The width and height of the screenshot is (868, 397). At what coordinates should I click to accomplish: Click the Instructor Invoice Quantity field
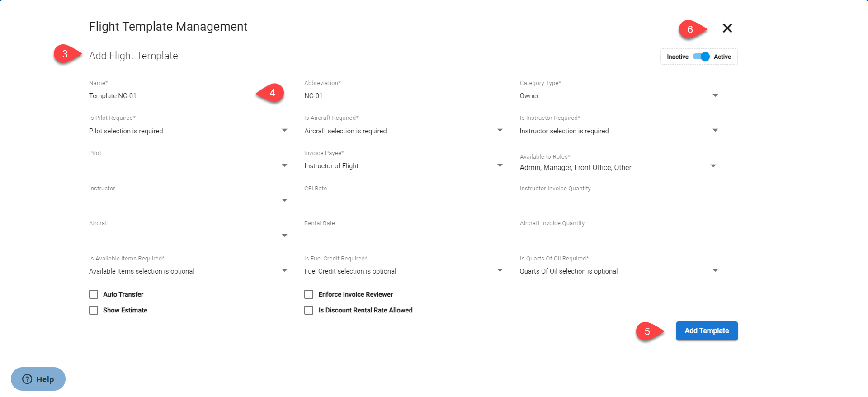pyautogui.click(x=619, y=202)
